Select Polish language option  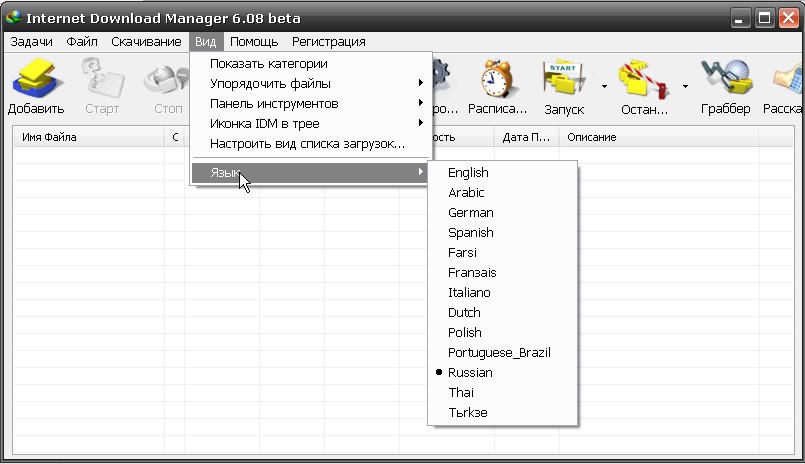pyautogui.click(x=503, y=333)
